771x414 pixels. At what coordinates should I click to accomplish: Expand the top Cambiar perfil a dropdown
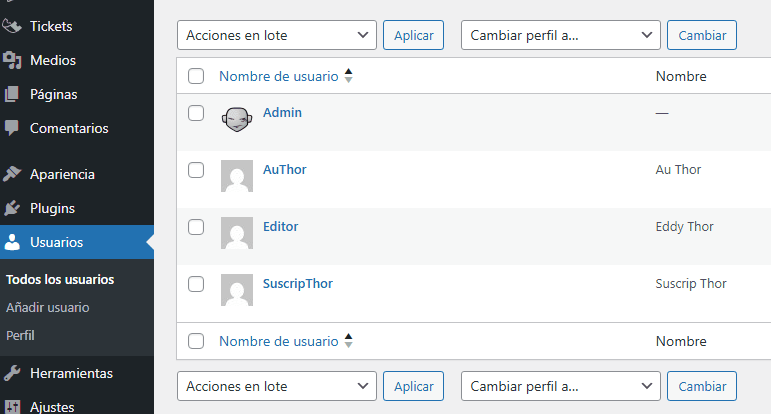(561, 35)
